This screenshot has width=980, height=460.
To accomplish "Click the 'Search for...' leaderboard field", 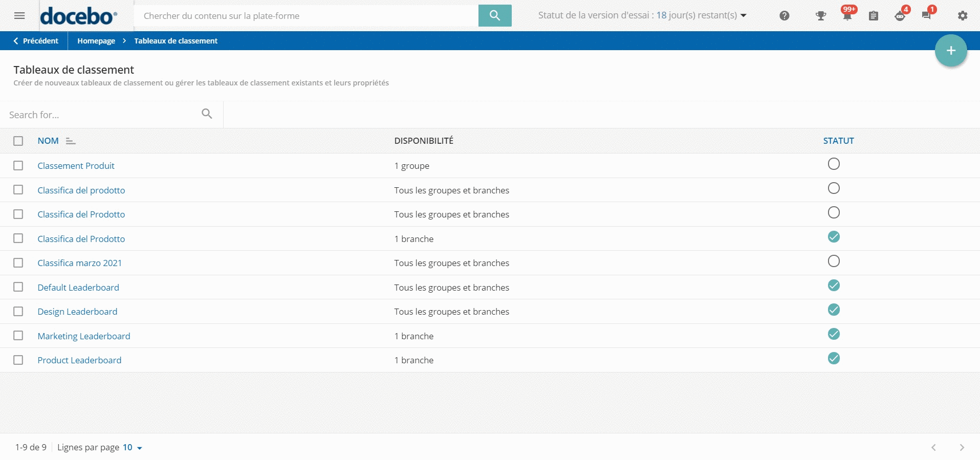I will click(x=102, y=115).
